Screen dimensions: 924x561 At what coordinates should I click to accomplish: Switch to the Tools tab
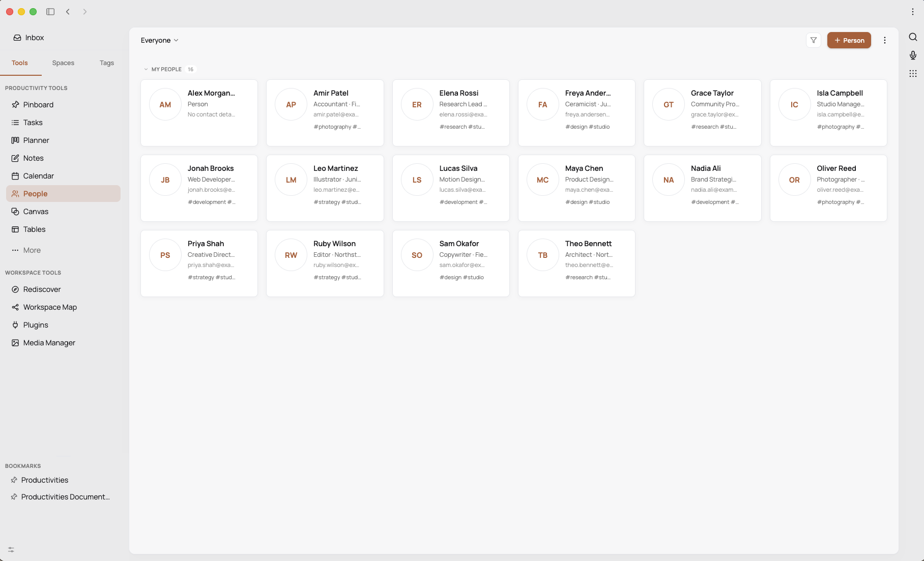point(20,63)
